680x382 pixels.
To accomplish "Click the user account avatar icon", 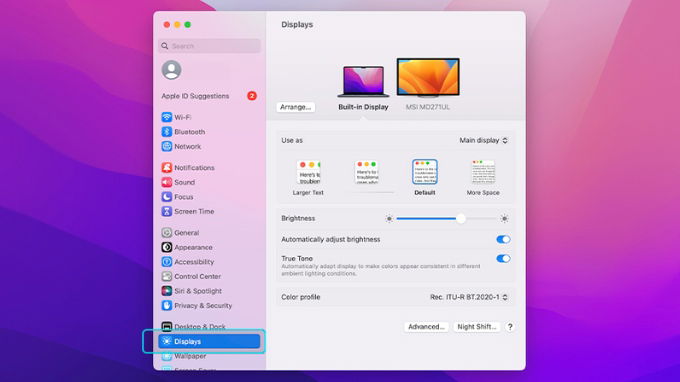I will coord(171,70).
